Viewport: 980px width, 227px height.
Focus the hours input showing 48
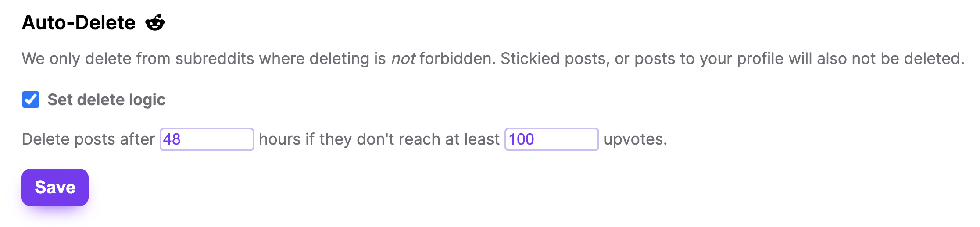tap(207, 139)
